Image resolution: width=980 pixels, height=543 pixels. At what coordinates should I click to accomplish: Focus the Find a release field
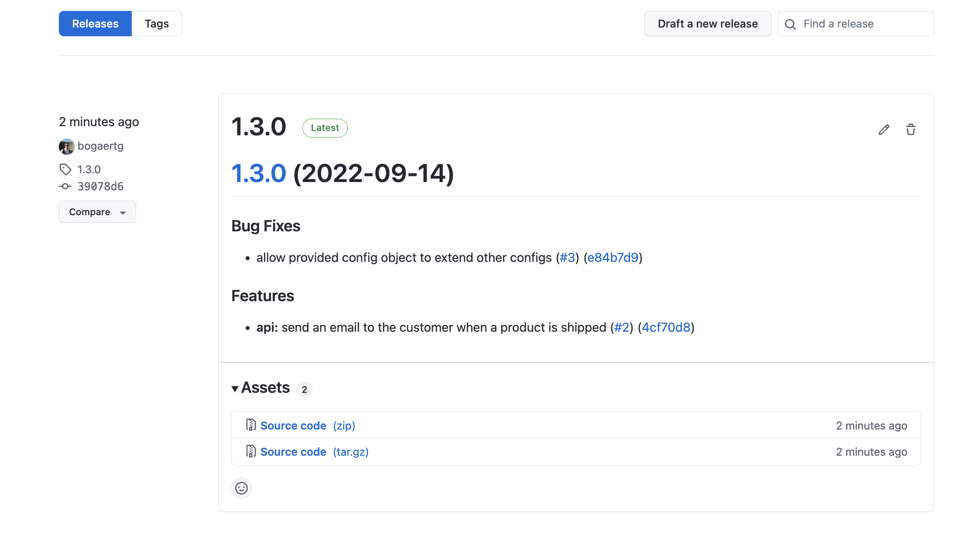point(856,24)
